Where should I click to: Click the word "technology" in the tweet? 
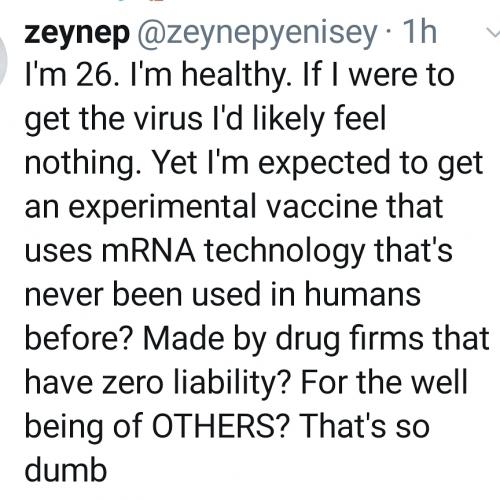click(284, 252)
